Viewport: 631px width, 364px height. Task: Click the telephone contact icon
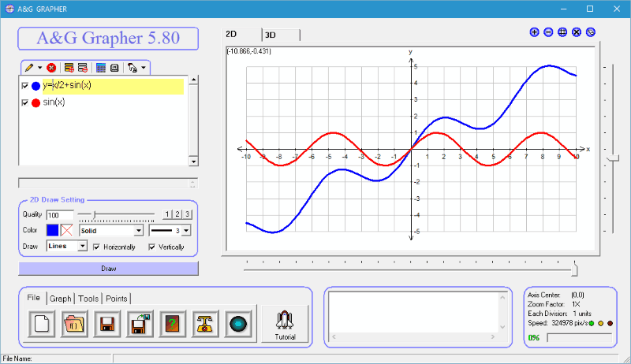[205, 324]
